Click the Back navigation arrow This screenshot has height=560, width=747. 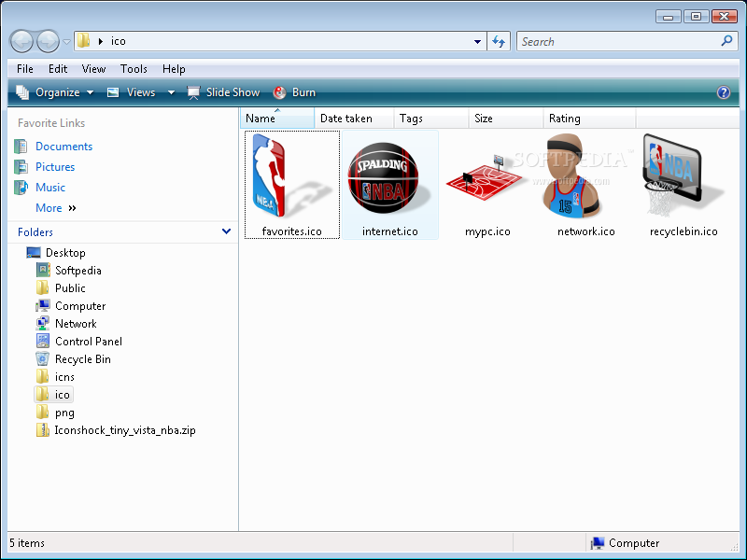[21, 41]
